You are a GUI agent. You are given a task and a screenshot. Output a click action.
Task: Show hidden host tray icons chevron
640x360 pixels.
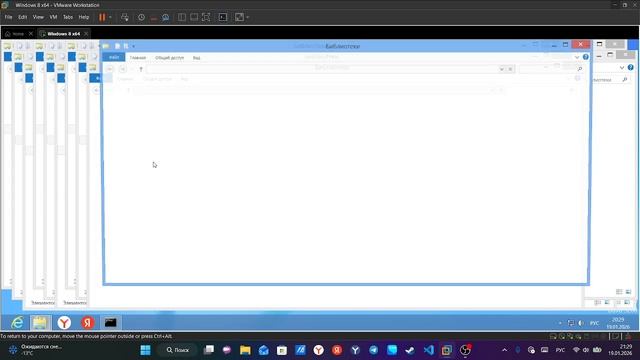(504, 350)
